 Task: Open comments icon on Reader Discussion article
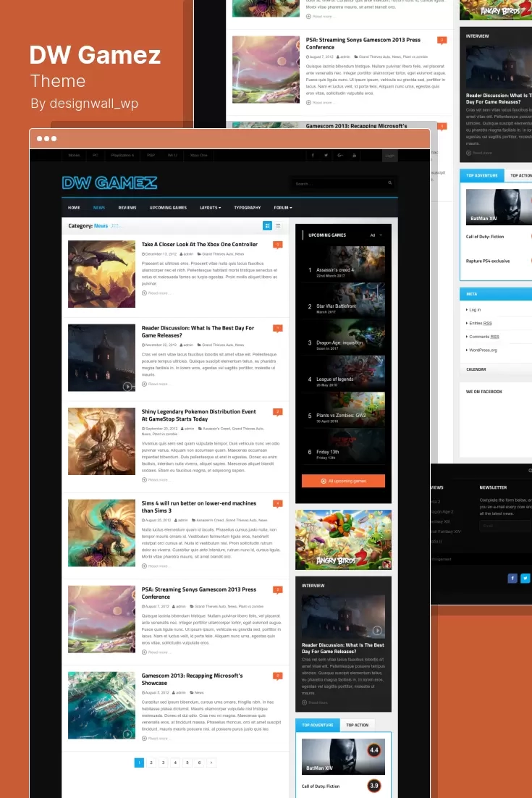(278, 328)
